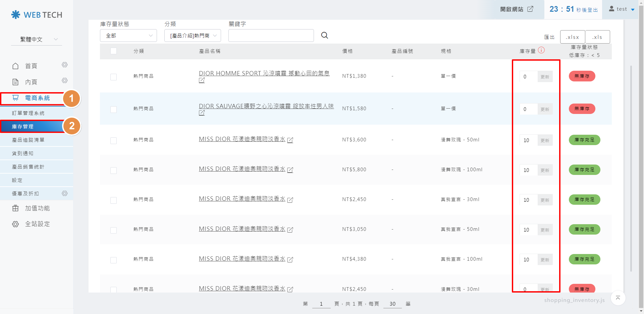
Task: Click the gear icon next to 內頁
Action: (x=65, y=80)
